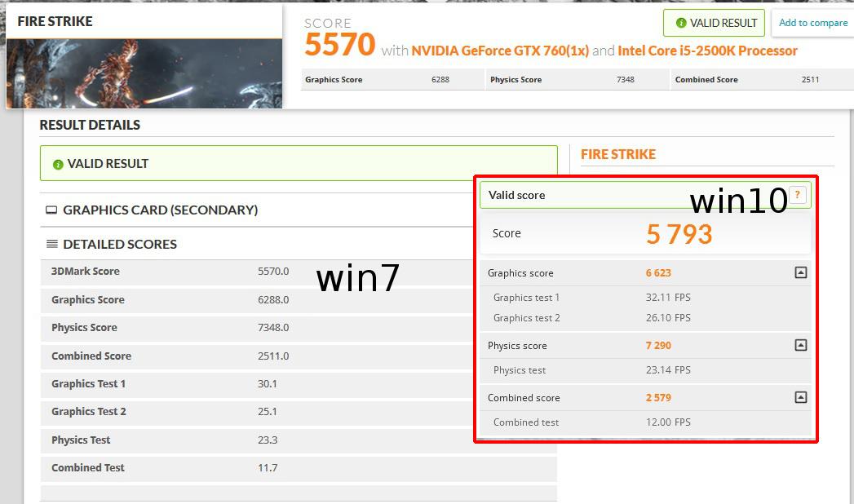
Task: Click the green info icon in VALID RESULT banner
Action: coord(58,165)
